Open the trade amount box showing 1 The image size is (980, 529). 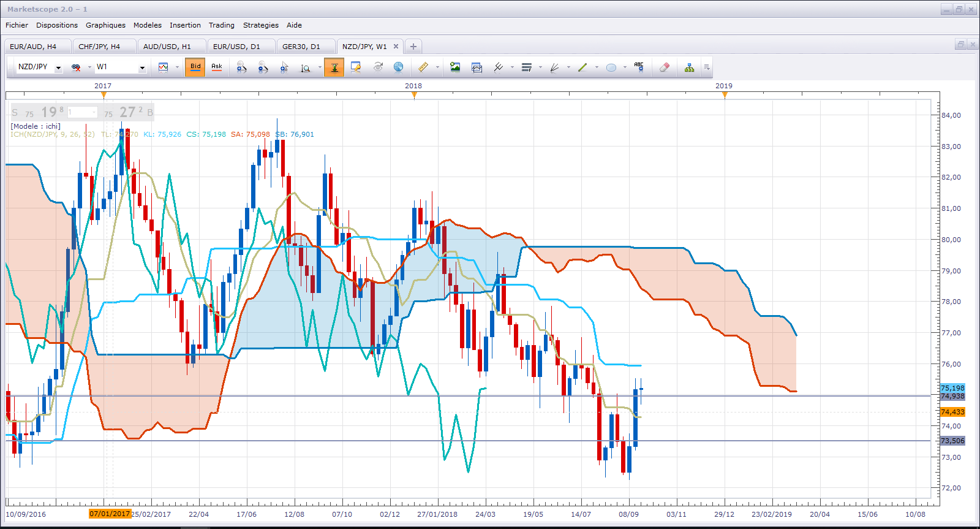(83, 112)
